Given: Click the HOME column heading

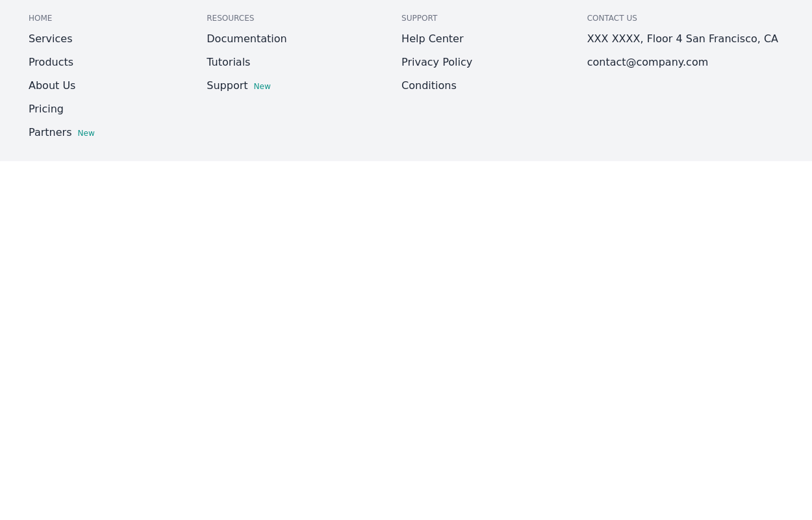Looking at the screenshot, I should [40, 18].
